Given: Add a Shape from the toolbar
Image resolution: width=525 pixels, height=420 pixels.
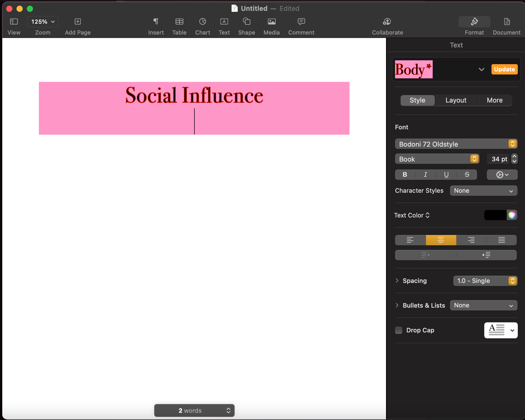Looking at the screenshot, I should point(247,22).
